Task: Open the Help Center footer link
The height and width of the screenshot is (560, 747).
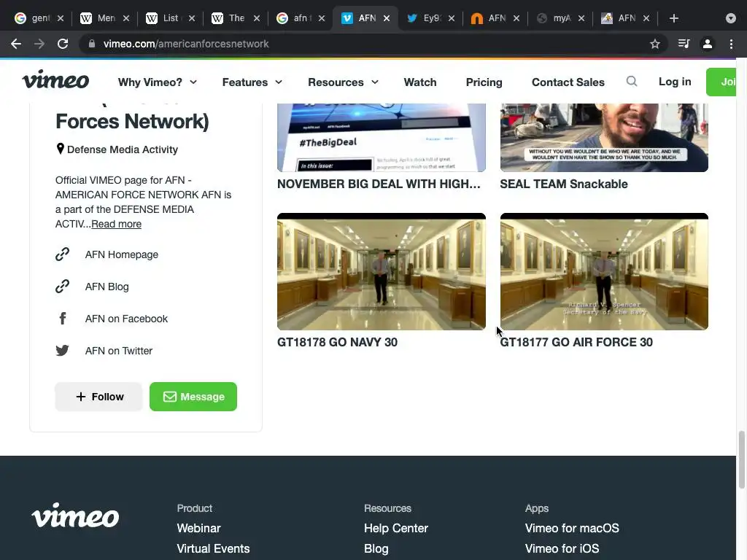Action: [396, 528]
